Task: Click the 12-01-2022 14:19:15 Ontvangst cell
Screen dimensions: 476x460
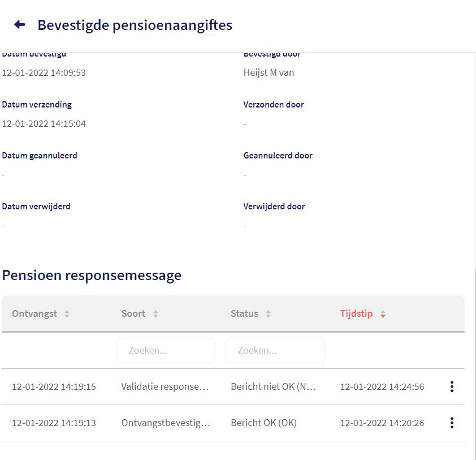Action: click(x=54, y=387)
